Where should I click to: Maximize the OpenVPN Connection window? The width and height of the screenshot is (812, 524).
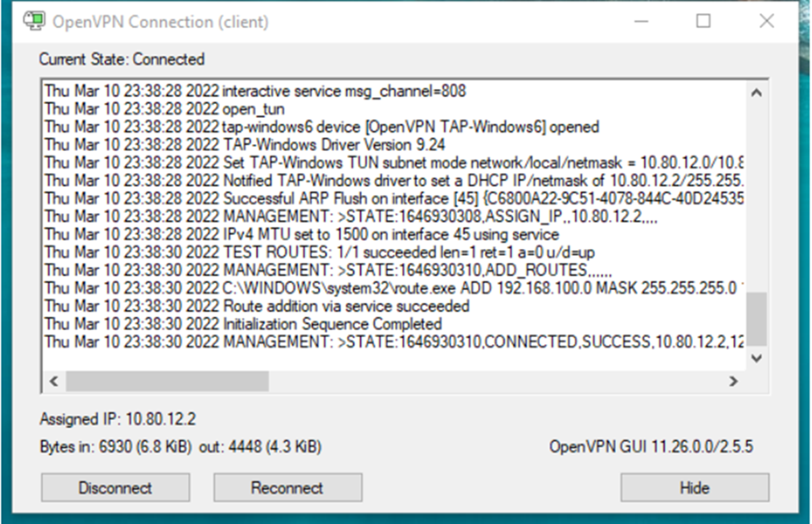[x=703, y=21]
